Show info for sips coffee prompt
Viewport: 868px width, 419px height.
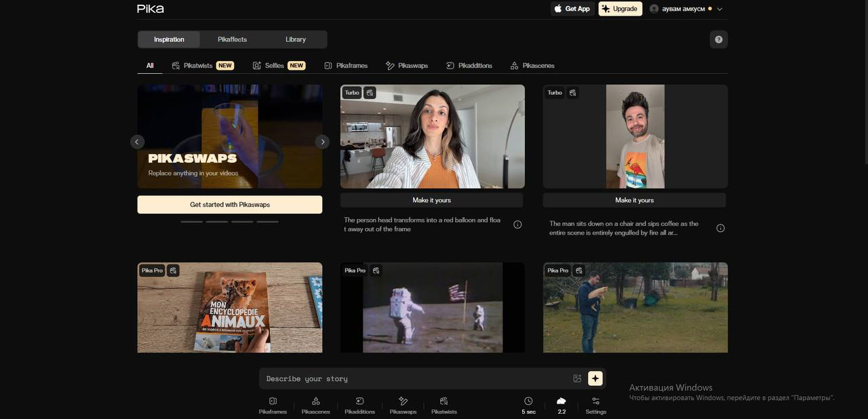(x=721, y=228)
